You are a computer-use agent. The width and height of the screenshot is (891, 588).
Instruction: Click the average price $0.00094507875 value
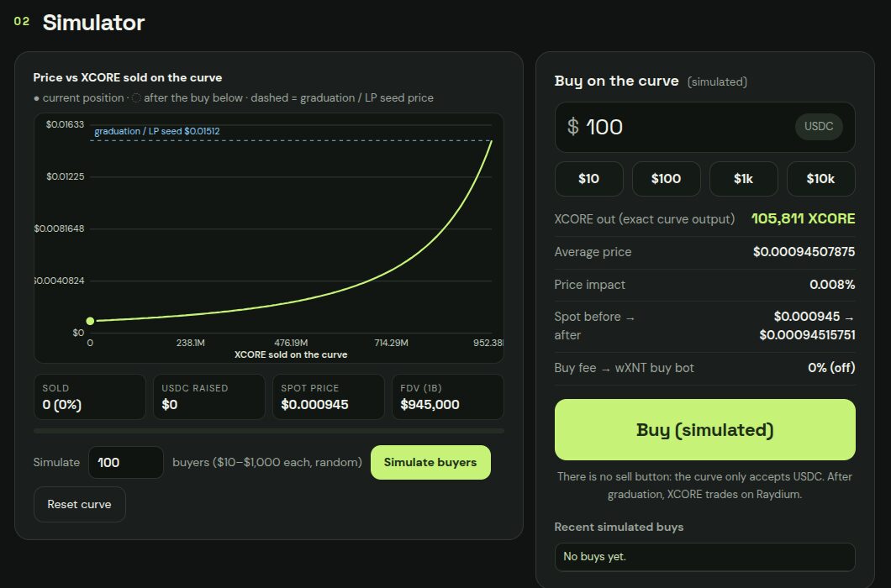tap(804, 252)
